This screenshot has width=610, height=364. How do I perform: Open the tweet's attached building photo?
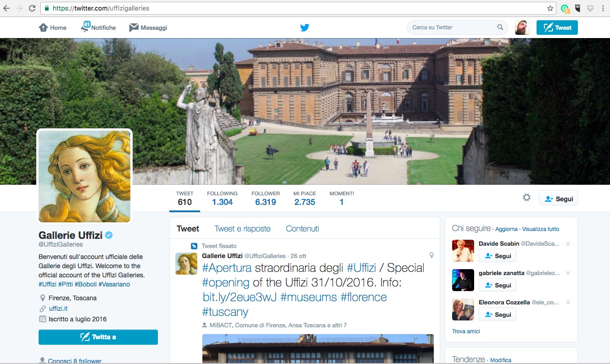tap(318, 348)
